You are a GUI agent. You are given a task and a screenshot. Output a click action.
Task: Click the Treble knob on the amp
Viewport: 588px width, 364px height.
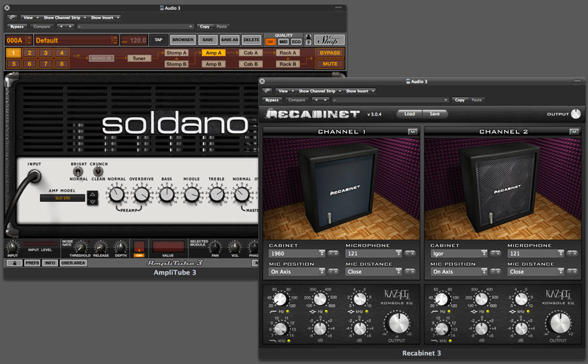pyautogui.click(x=217, y=194)
